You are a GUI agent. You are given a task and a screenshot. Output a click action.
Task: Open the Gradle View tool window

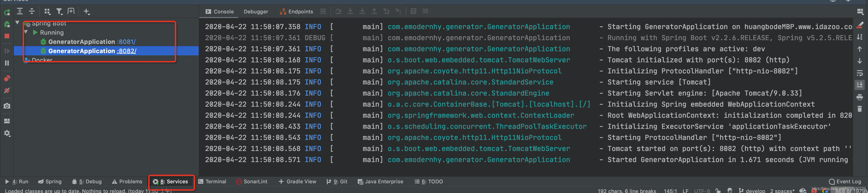(x=297, y=181)
